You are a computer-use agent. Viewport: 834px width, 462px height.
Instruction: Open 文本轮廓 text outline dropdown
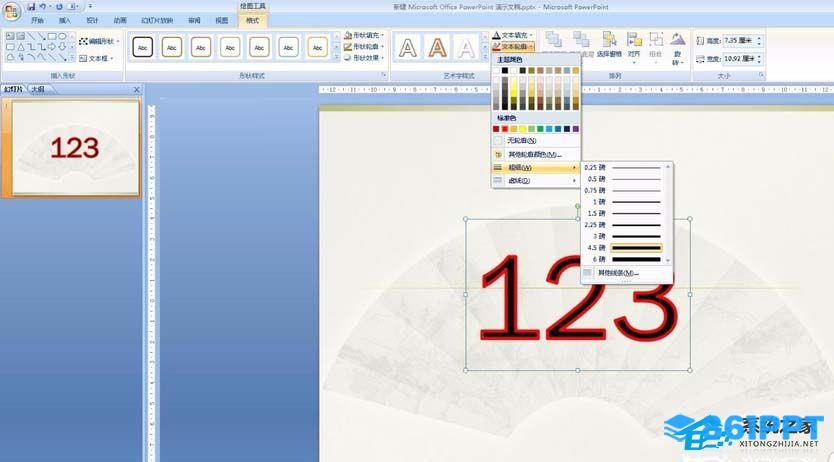coord(513,47)
